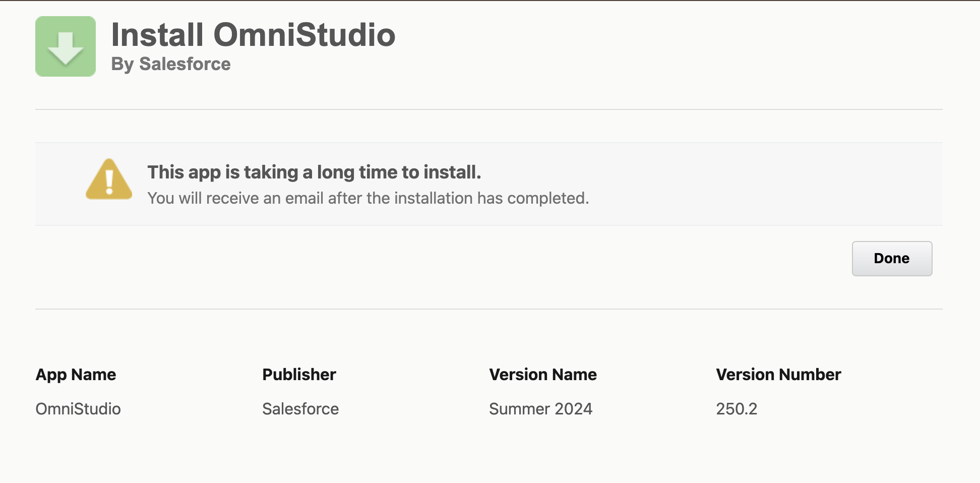Click 'This app is taking a long time to install.'
This screenshot has width=980, height=483.
[x=314, y=172]
